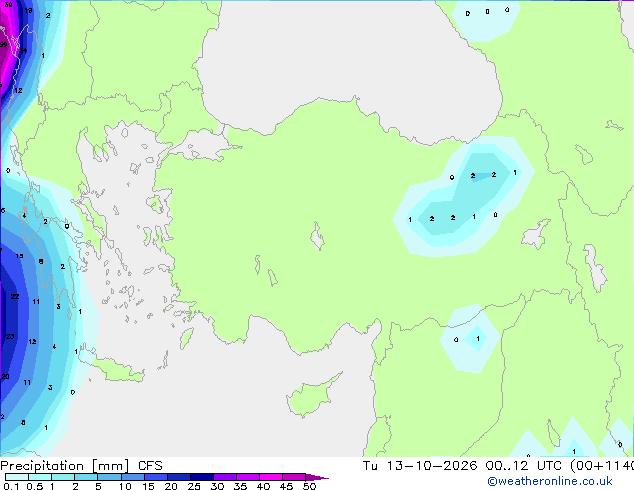Viewport: 634px width, 490px height.
Task: Select the 45–50 mm legend swatch
Action: (294, 477)
